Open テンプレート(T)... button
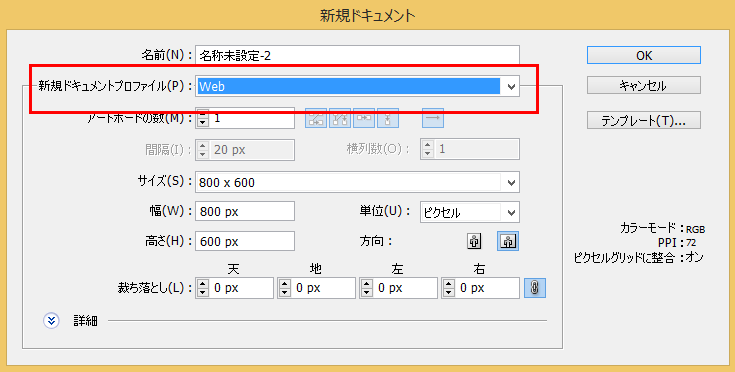The image size is (735, 372). click(x=644, y=120)
